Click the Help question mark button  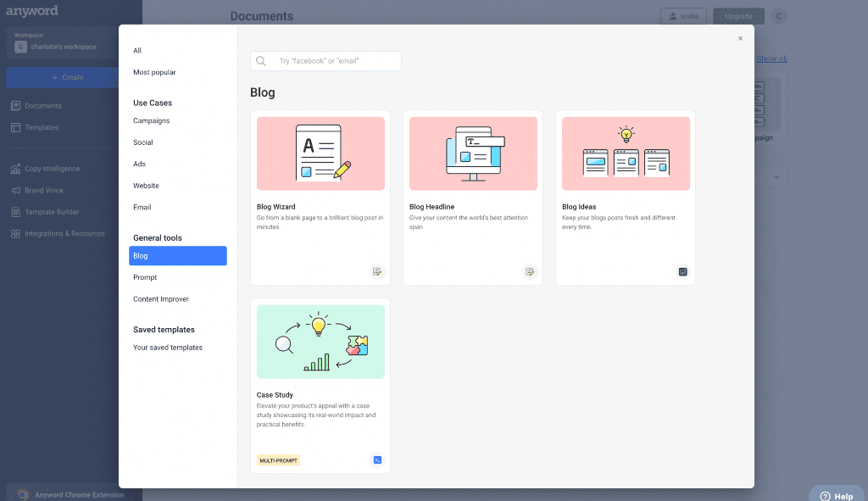tap(837, 496)
